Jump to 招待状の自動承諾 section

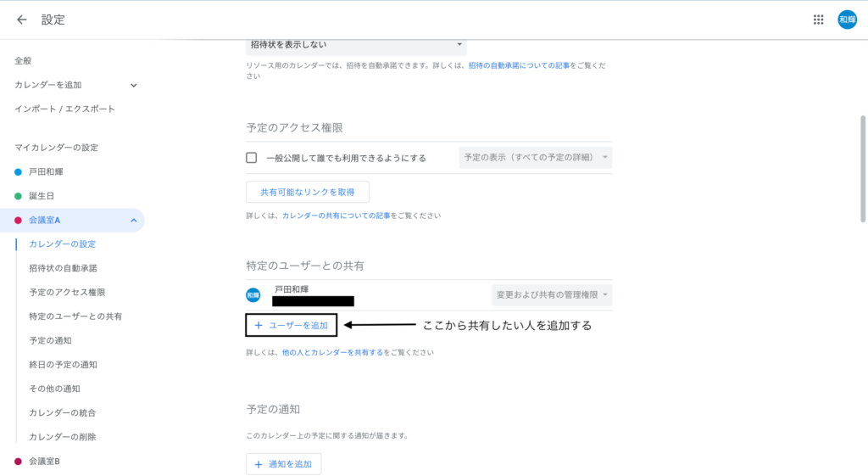coord(63,268)
